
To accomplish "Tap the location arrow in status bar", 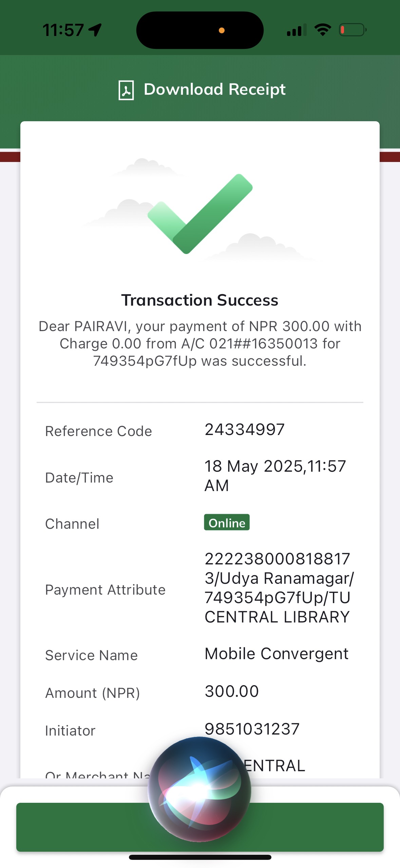I will coord(95,30).
